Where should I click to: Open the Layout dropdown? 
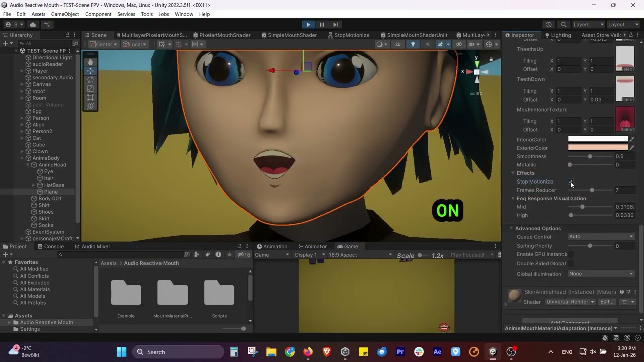point(623,25)
